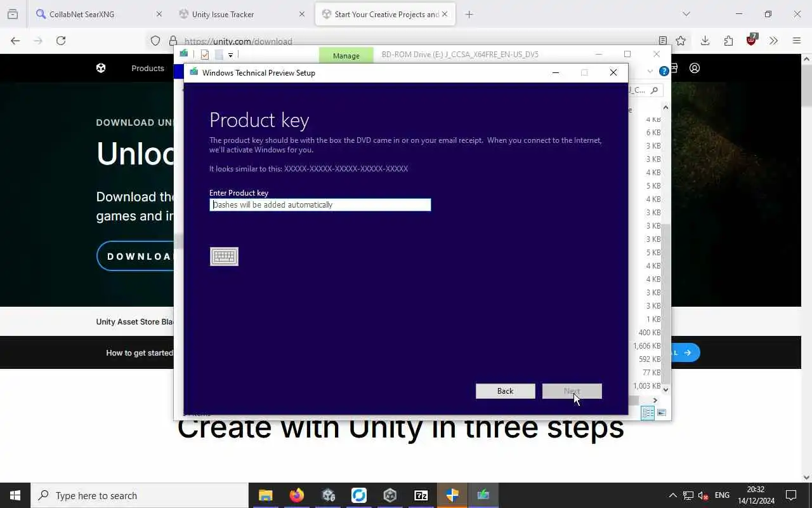Click the network tray icon
812x508 pixels.
[x=688, y=495]
